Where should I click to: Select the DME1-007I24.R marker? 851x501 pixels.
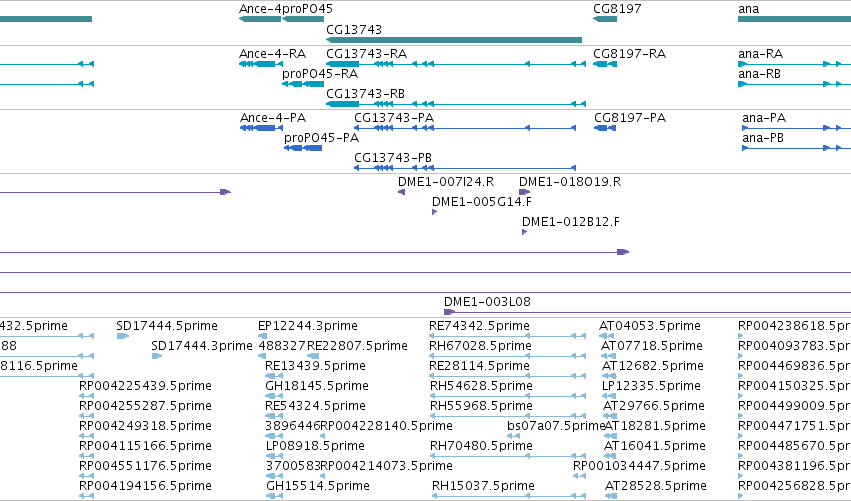point(402,192)
